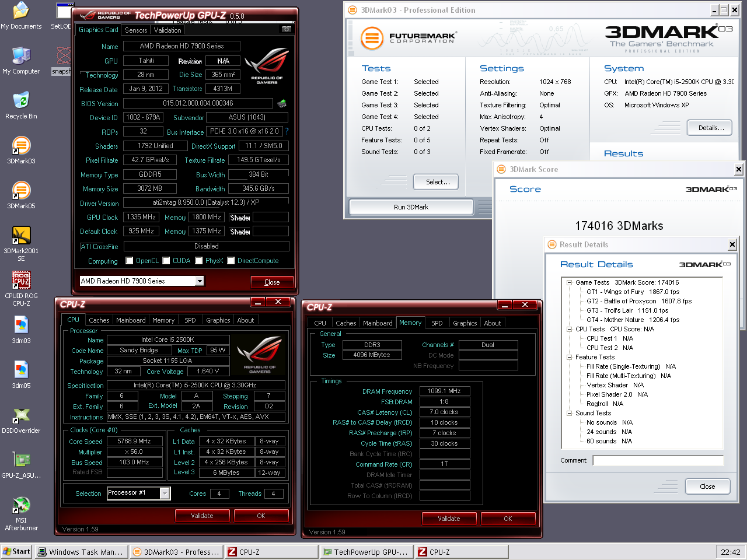Viewport: 747px width, 560px height.
Task: Click the GPU-Z screenshot camera icon
Action: click(286, 29)
